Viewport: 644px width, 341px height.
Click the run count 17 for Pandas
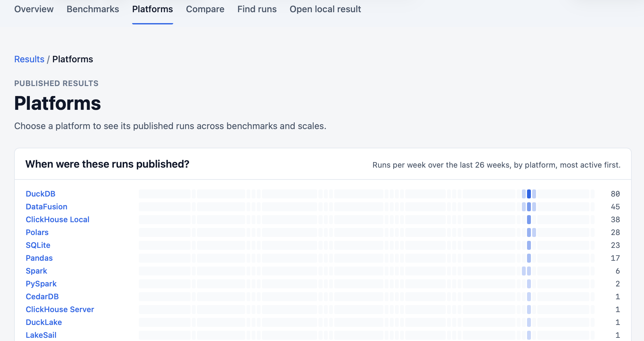point(615,258)
